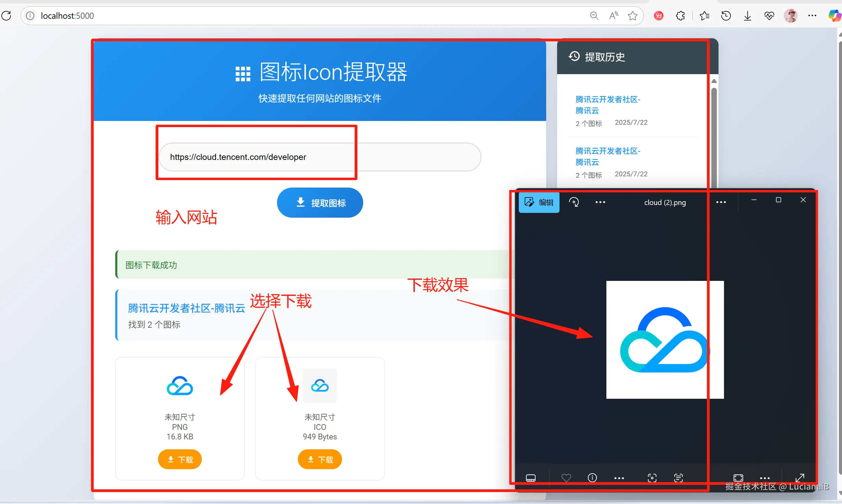This screenshot has height=504, width=842.
Task: Open bottom-right more options in Photos
Action: 765,478
